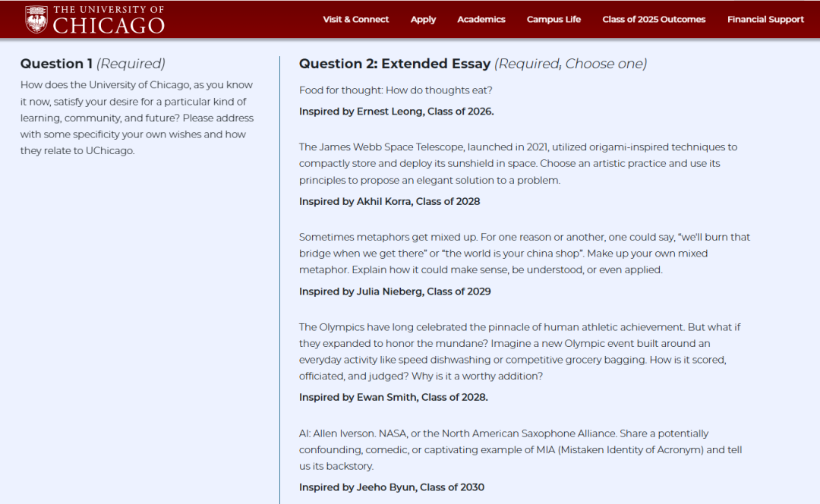Image resolution: width=820 pixels, height=504 pixels.
Task: Open the Apply menu item
Action: 423,19
